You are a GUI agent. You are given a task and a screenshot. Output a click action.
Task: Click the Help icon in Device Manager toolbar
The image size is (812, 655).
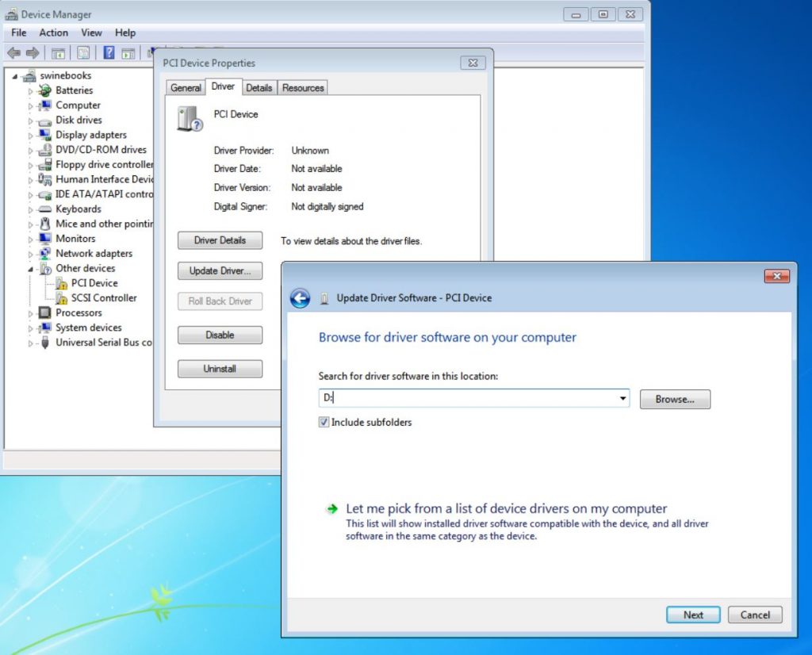coord(109,53)
